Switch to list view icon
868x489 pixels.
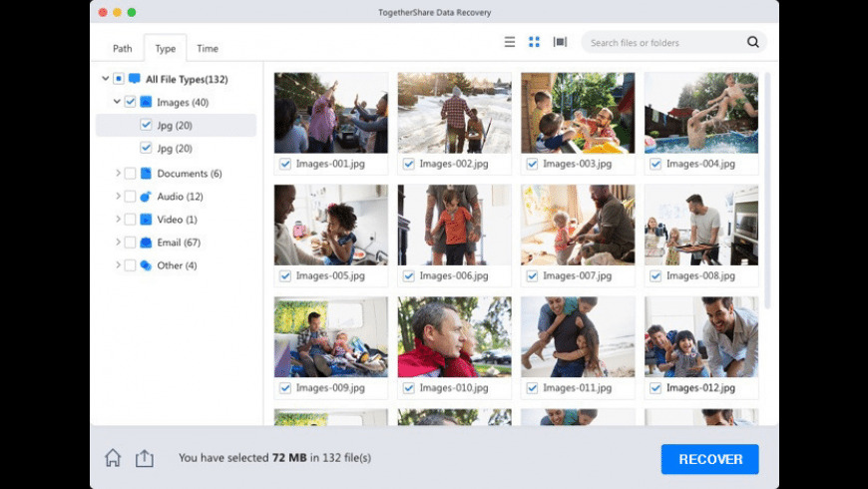509,42
